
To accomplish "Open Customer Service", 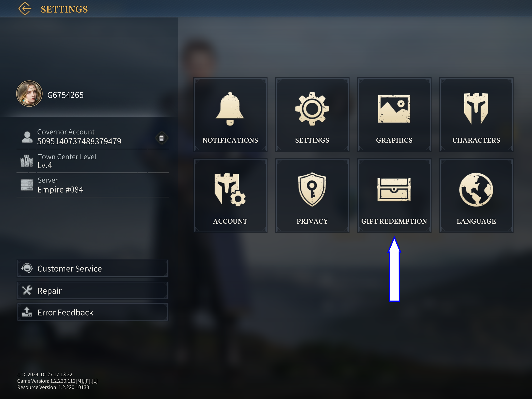I will click(x=92, y=268).
